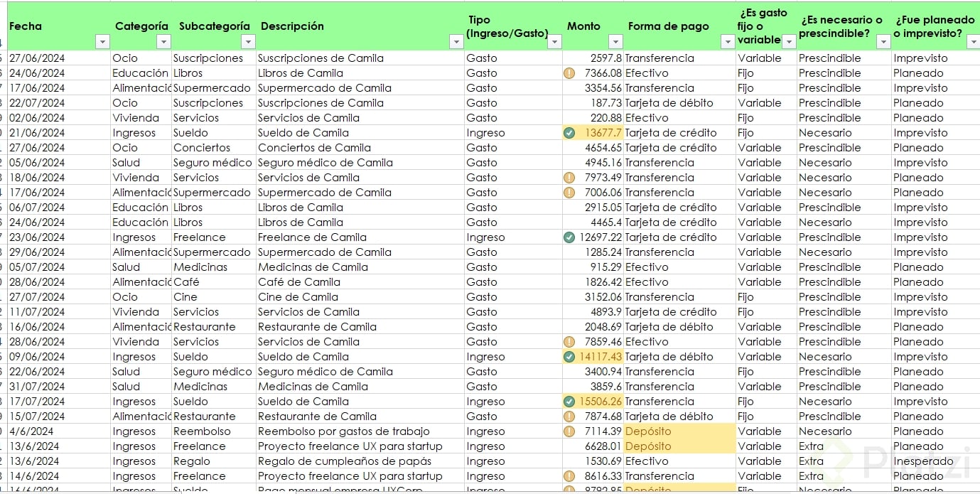Select the 'Reembolso' subcategory cell
This screenshot has height=494, width=980.
[213, 431]
